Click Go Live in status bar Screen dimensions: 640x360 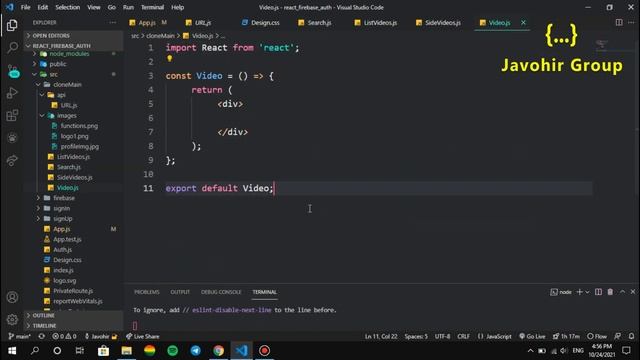coord(532,336)
